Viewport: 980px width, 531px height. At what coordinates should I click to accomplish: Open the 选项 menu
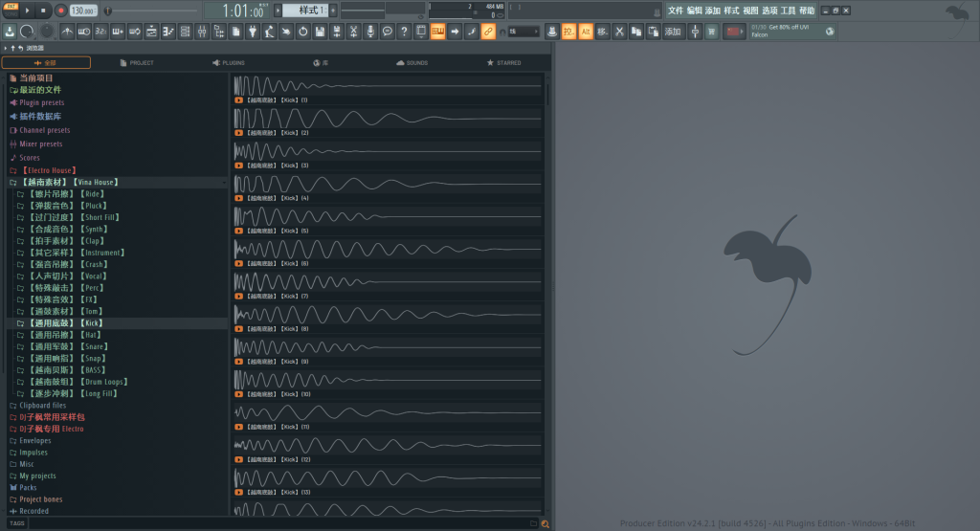click(x=769, y=11)
